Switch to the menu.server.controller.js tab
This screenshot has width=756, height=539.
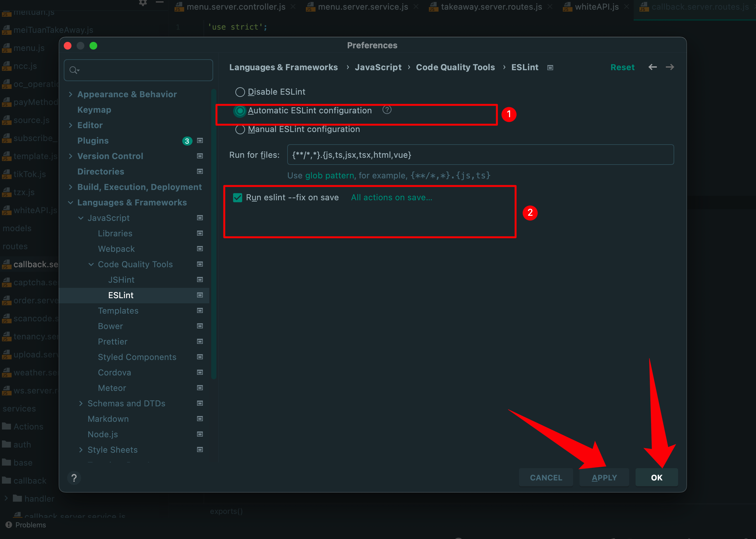pos(235,7)
